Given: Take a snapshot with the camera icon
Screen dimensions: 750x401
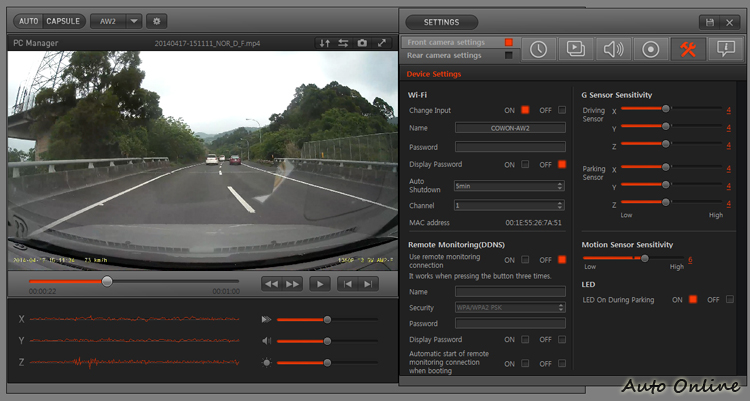Looking at the screenshot, I should coord(362,43).
